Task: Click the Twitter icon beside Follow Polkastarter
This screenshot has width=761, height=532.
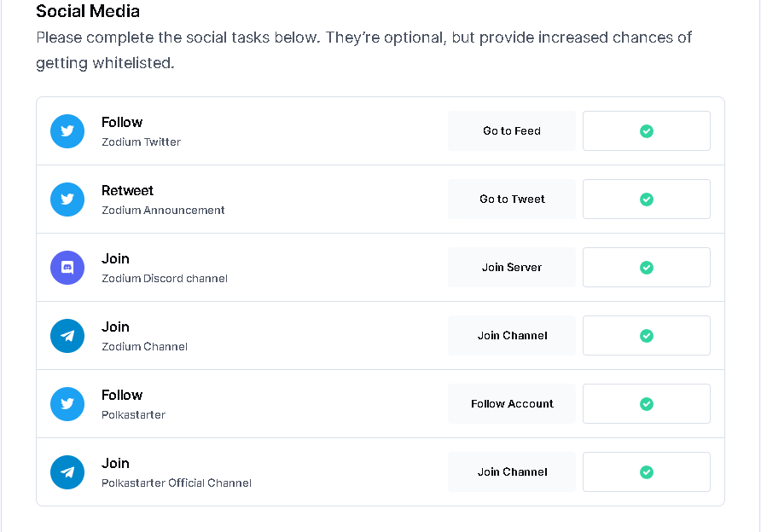Action: (x=67, y=404)
